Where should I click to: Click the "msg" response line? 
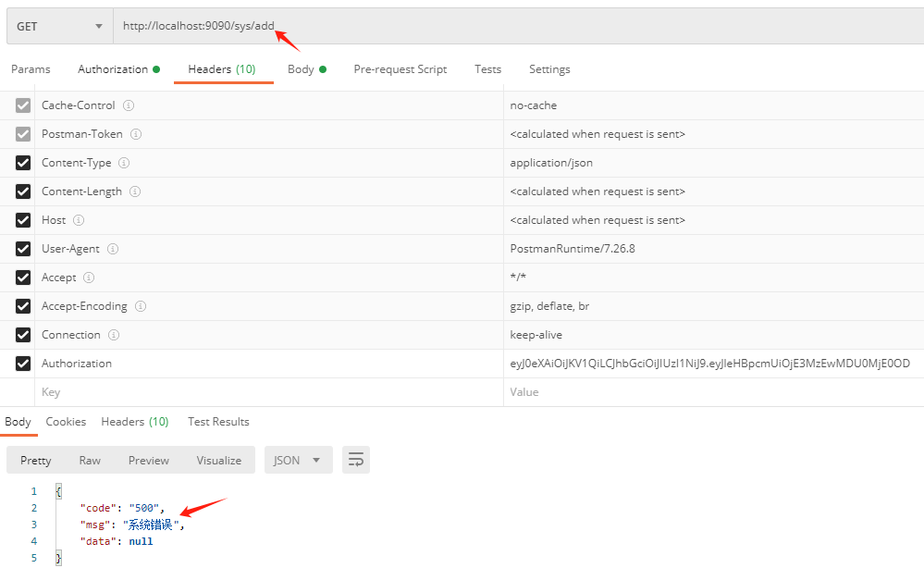tap(132, 525)
